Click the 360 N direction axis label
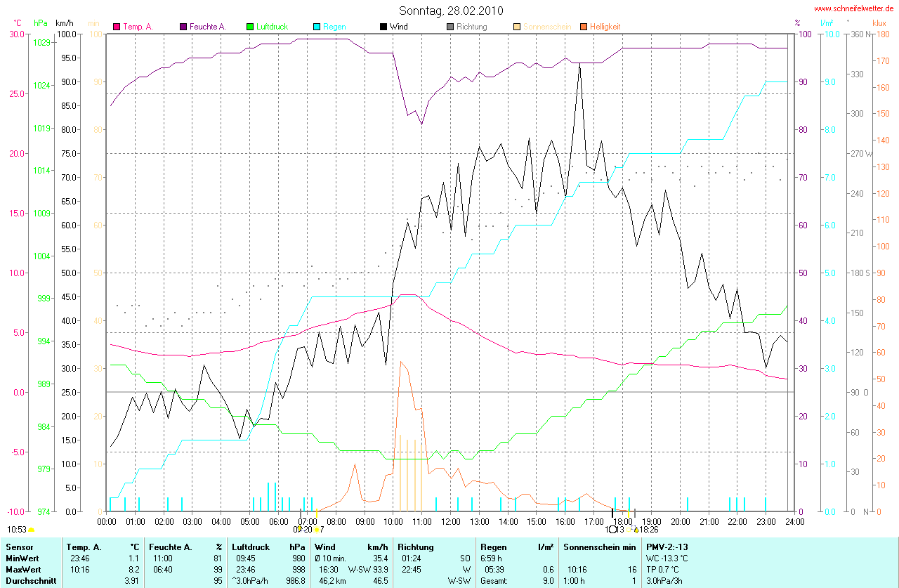 coord(860,34)
